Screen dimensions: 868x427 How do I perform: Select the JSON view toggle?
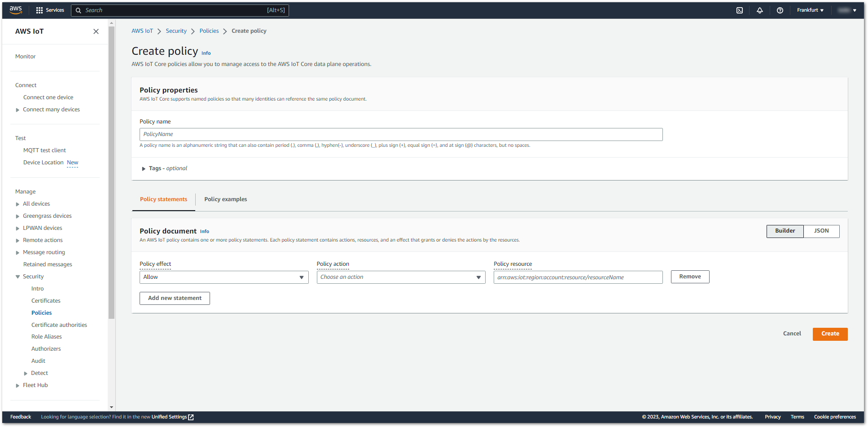(821, 231)
